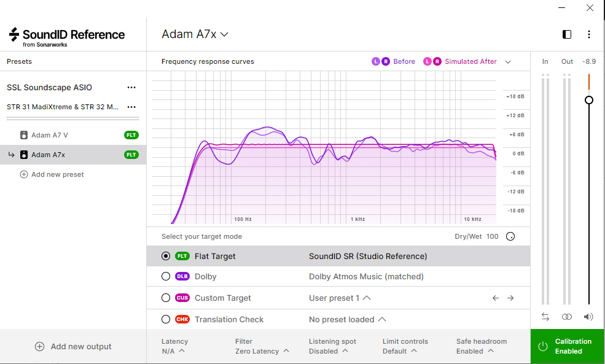Click Add new output at bottom left
The width and height of the screenshot is (605, 364).
[x=72, y=346]
